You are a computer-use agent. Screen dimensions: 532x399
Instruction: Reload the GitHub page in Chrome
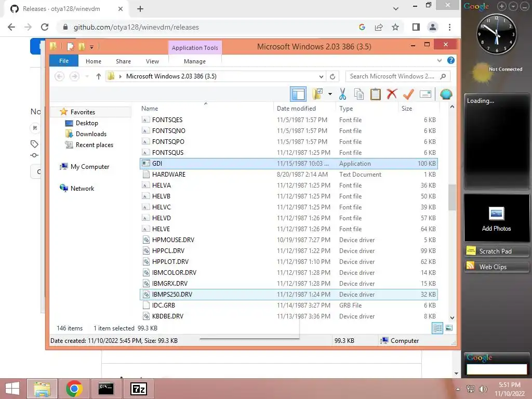(45, 27)
